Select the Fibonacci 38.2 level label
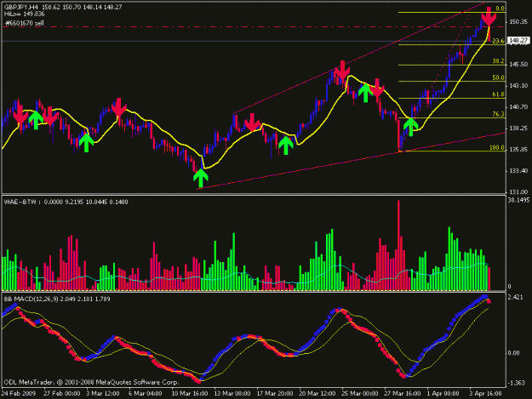The image size is (532, 399). pos(498,61)
